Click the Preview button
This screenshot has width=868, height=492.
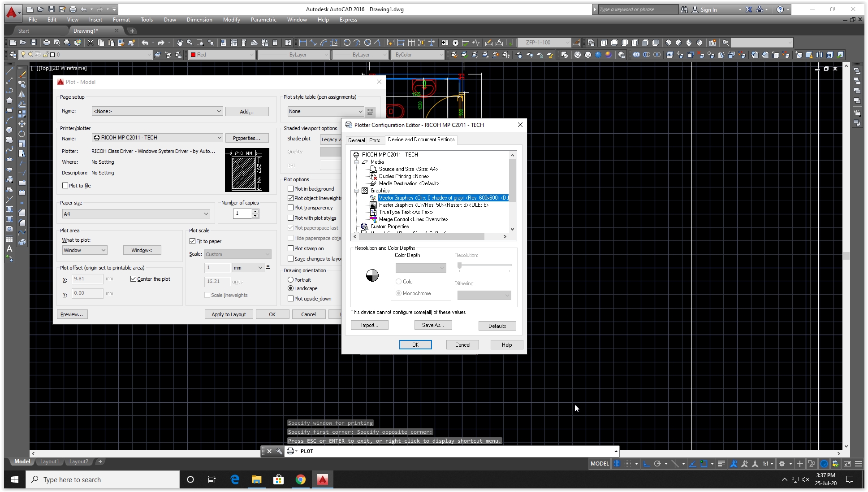pyautogui.click(x=72, y=314)
